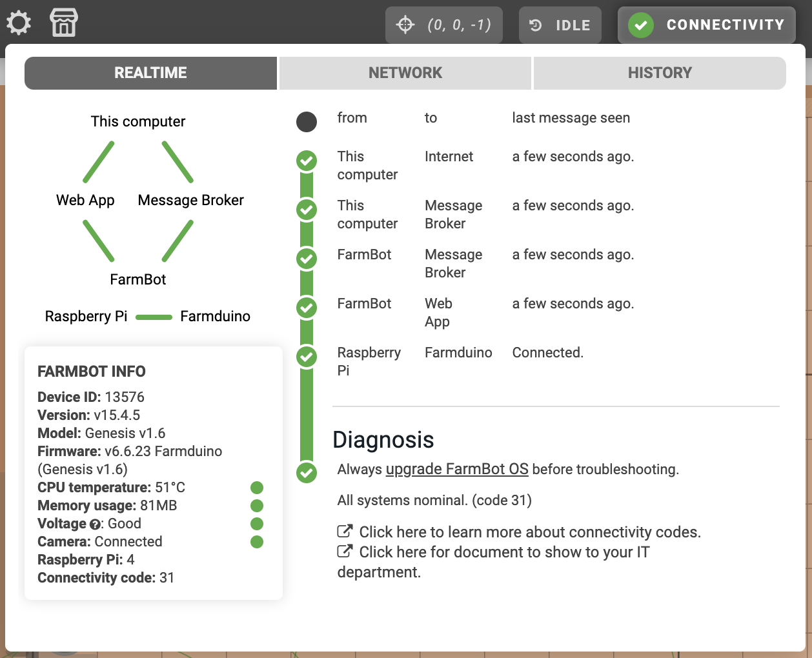Open the IT department document link
812x658 pixels.
pos(503,553)
